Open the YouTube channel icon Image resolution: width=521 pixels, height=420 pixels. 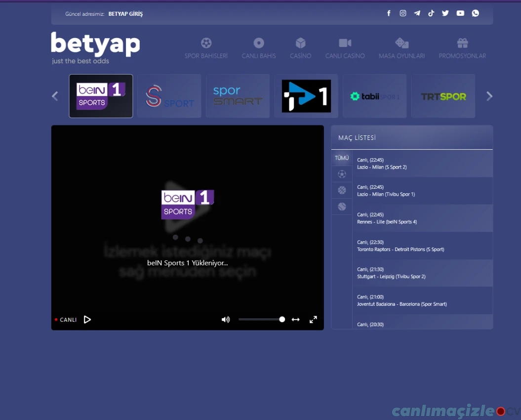click(460, 13)
